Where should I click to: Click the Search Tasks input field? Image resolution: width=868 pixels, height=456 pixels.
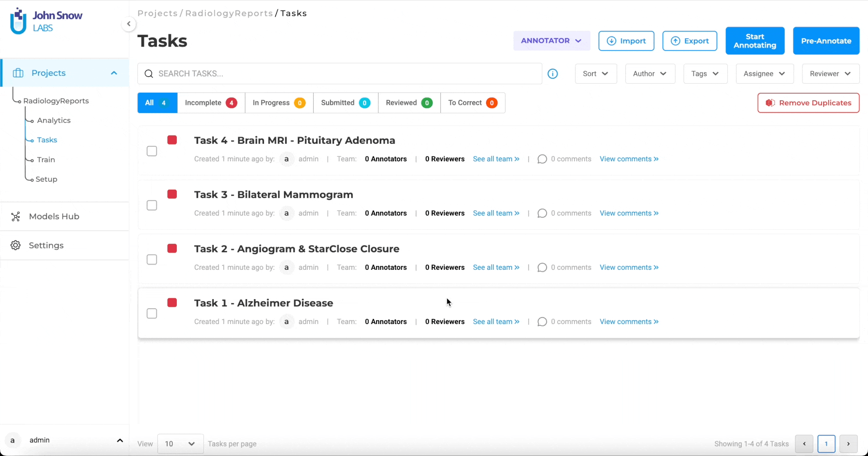point(340,74)
